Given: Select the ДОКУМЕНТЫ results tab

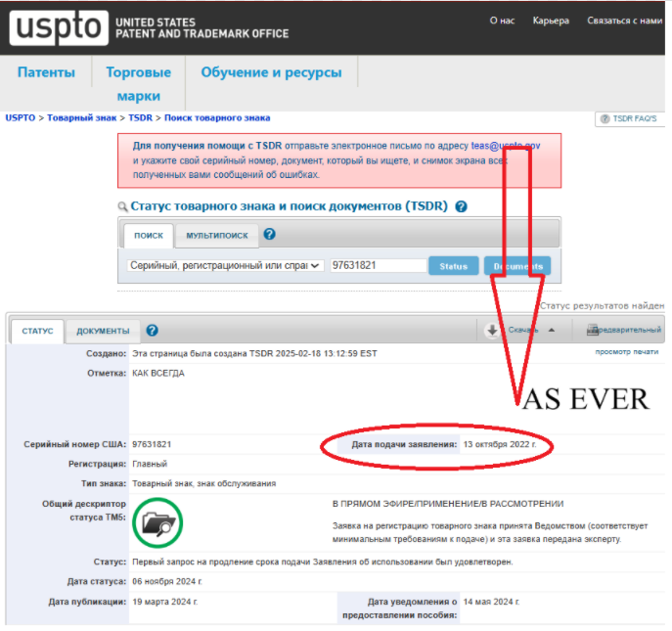Looking at the screenshot, I should 103,331.
